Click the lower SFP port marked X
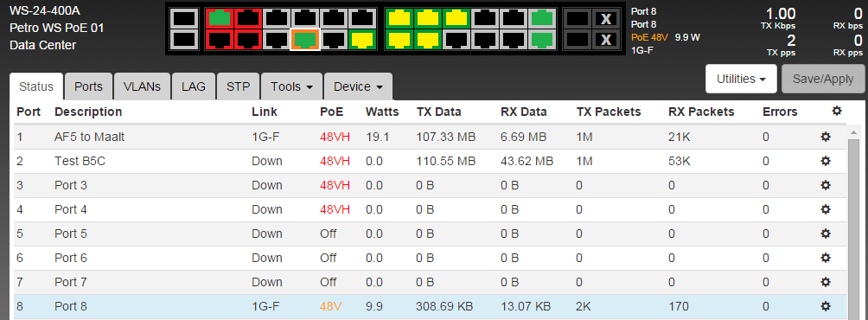Image resolution: width=868 pixels, height=320 pixels. pyautogui.click(x=606, y=39)
